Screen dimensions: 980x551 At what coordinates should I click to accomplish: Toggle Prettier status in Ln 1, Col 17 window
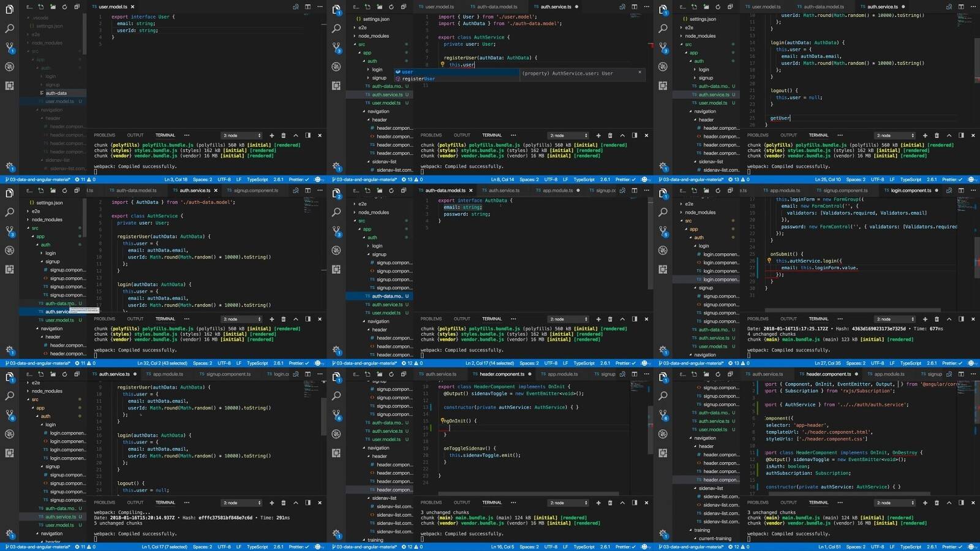(298, 547)
